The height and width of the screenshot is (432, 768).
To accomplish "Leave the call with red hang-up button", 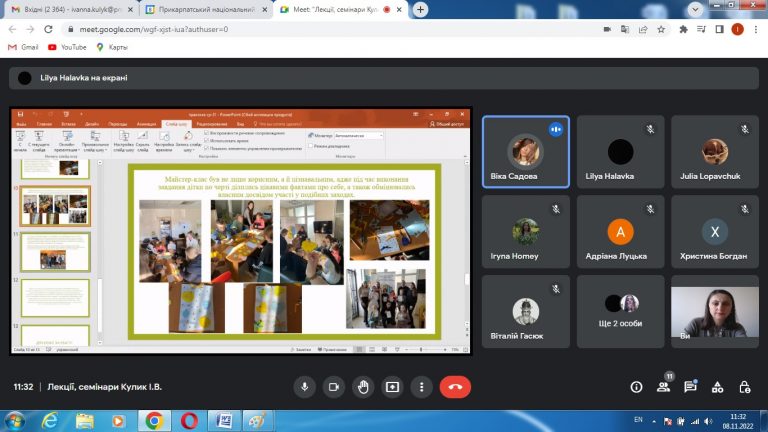I will point(455,387).
